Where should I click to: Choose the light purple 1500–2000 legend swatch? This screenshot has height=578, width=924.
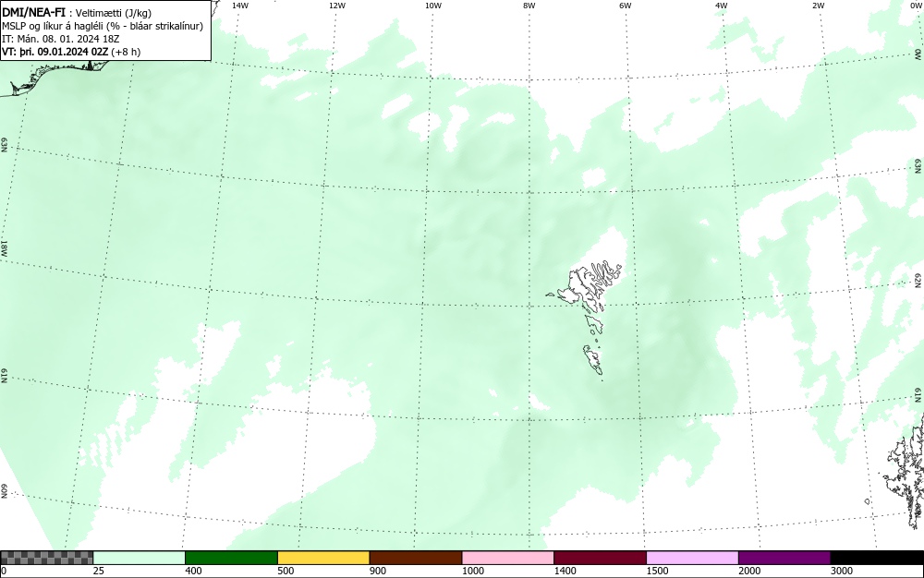pos(692,558)
